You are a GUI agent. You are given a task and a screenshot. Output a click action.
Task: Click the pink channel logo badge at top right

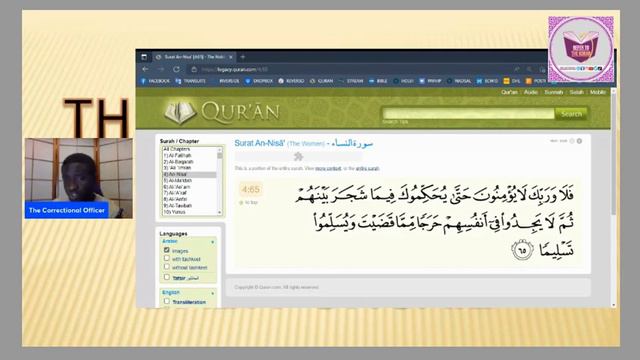pyautogui.click(x=581, y=49)
